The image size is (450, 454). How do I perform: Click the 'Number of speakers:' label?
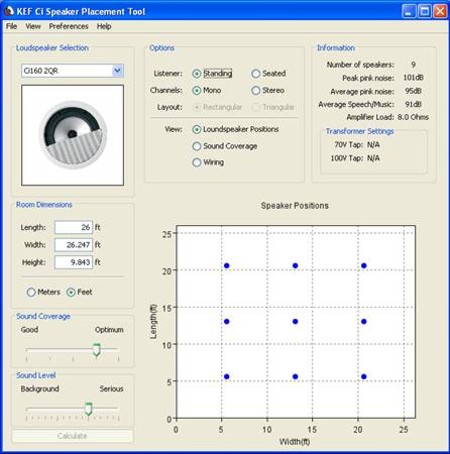(360, 65)
